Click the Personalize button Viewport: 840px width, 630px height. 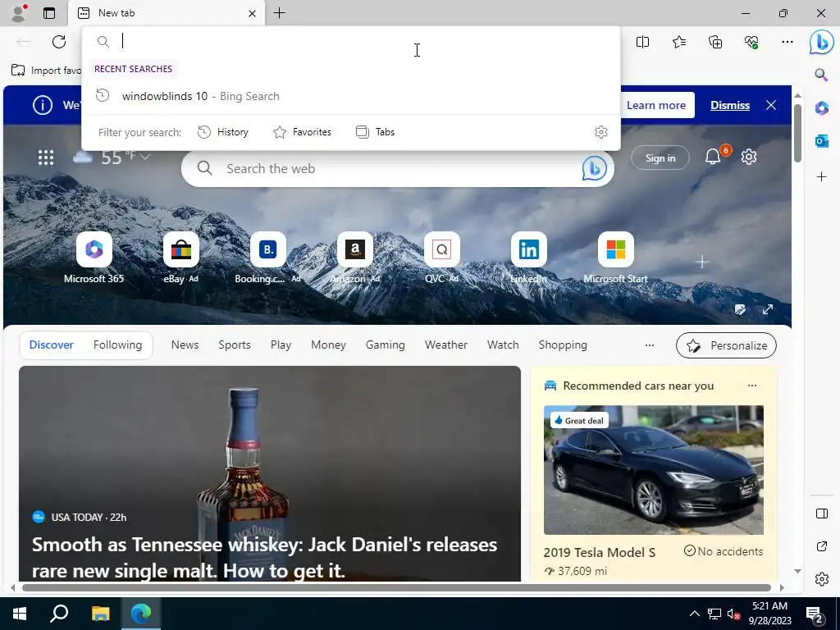pyautogui.click(x=726, y=345)
